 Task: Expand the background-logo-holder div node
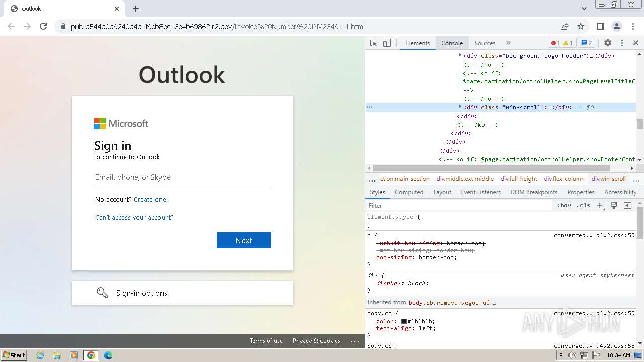tap(460, 55)
